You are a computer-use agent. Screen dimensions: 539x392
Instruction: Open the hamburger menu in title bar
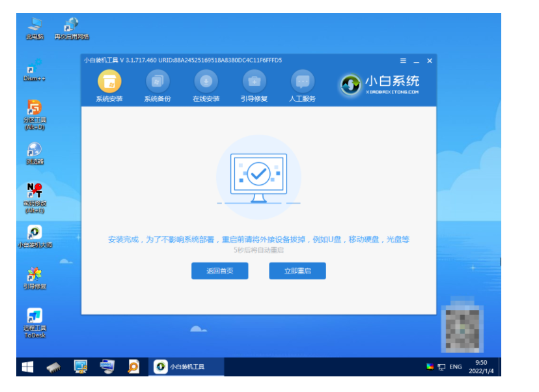click(403, 61)
